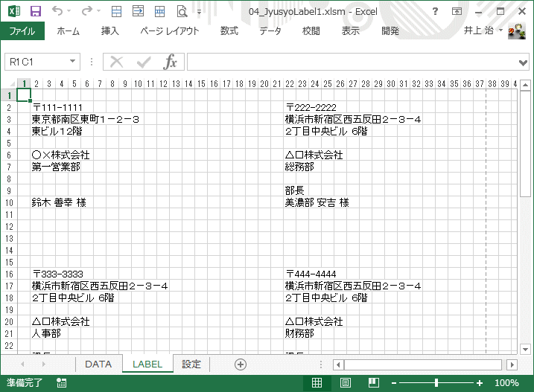
Task: Click the Select All corner triangle
Action: pyautogui.click(x=12, y=84)
